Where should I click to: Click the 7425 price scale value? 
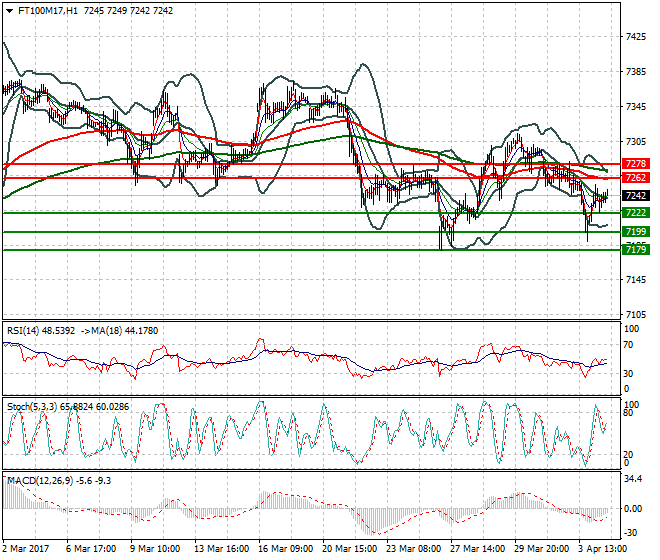(636, 37)
